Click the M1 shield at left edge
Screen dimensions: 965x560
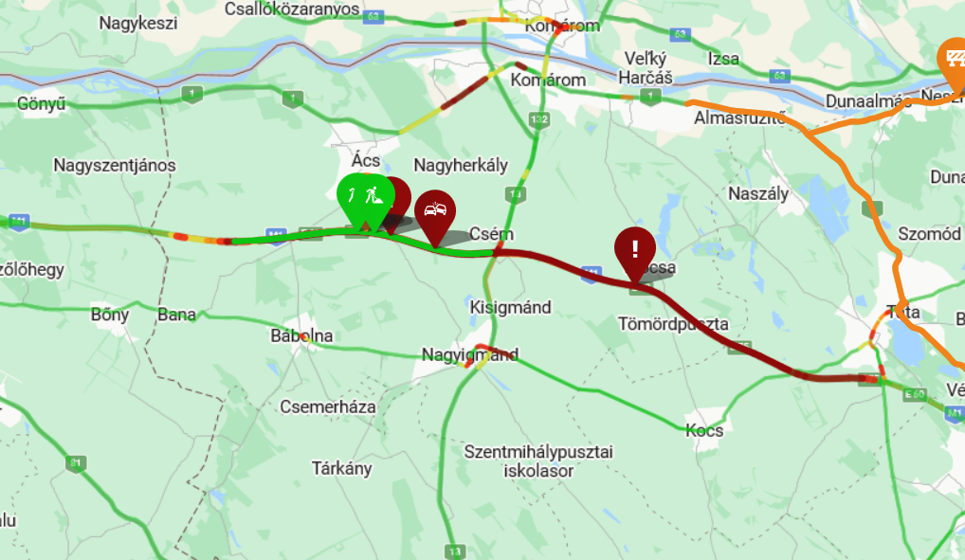(19, 222)
